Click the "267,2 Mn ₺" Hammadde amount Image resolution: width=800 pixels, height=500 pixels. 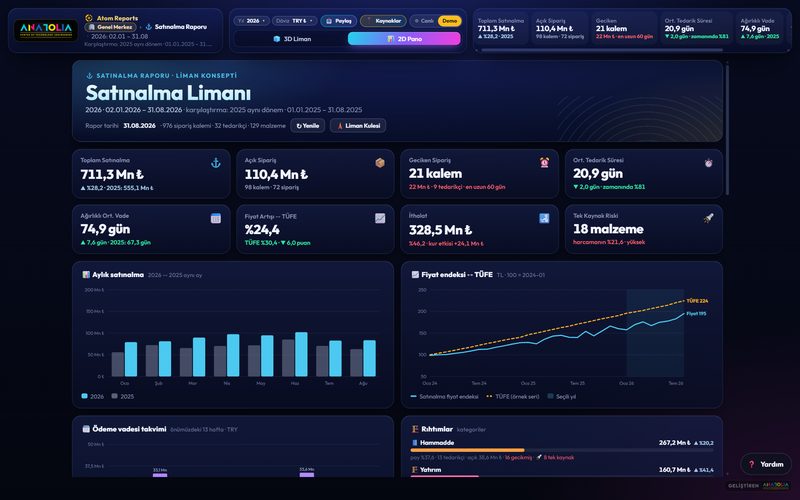click(674, 443)
